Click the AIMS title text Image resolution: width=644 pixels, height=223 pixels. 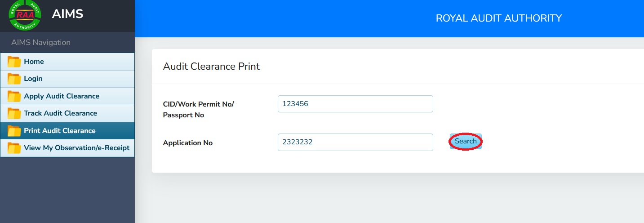pos(67,14)
